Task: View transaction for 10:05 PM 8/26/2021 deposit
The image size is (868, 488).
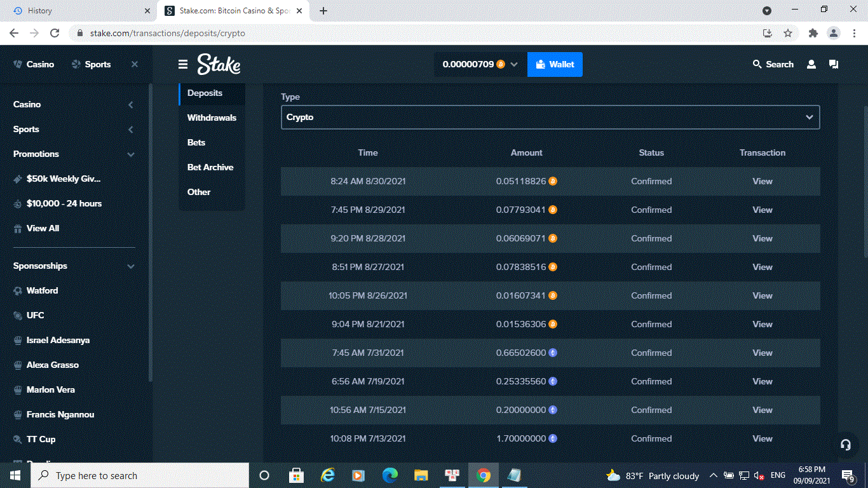Action: pos(763,295)
